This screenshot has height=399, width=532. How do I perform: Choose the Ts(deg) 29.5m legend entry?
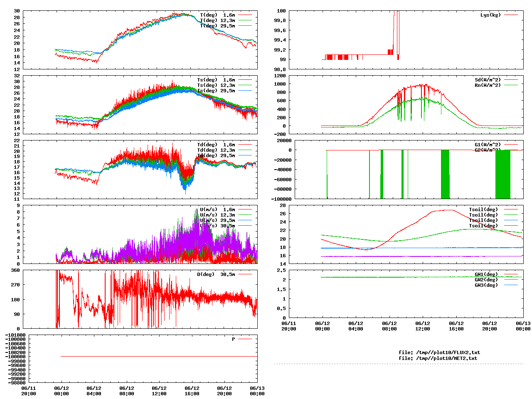click(x=216, y=91)
